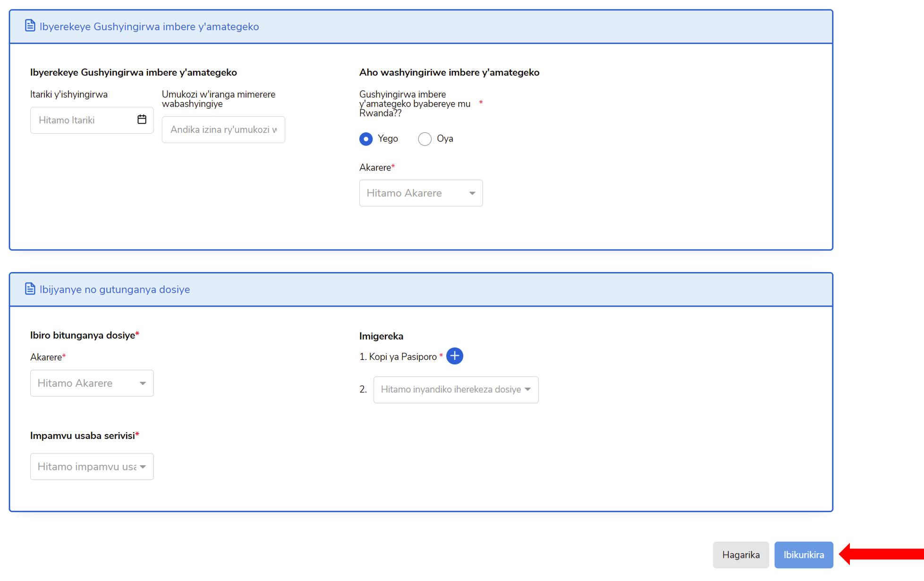Viewport: 924px width, 581px height.
Task: Click the Kopi ya Pasiporo attachment label
Action: pyautogui.click(x=402, y=357)
